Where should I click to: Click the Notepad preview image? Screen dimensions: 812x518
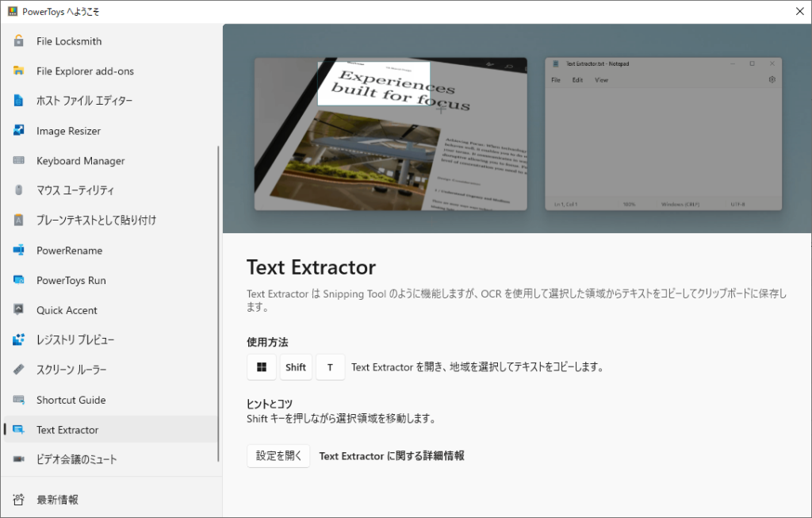(x=664, y=133)
